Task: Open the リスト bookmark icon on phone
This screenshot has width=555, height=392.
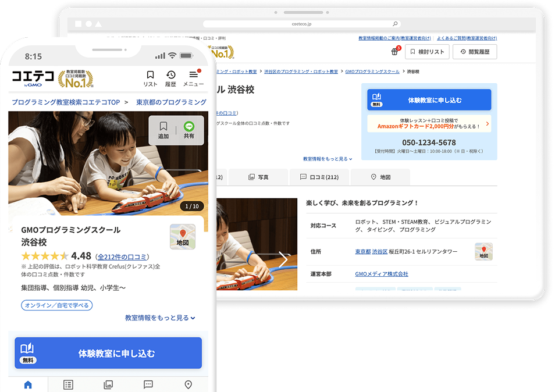Action: 150,79
